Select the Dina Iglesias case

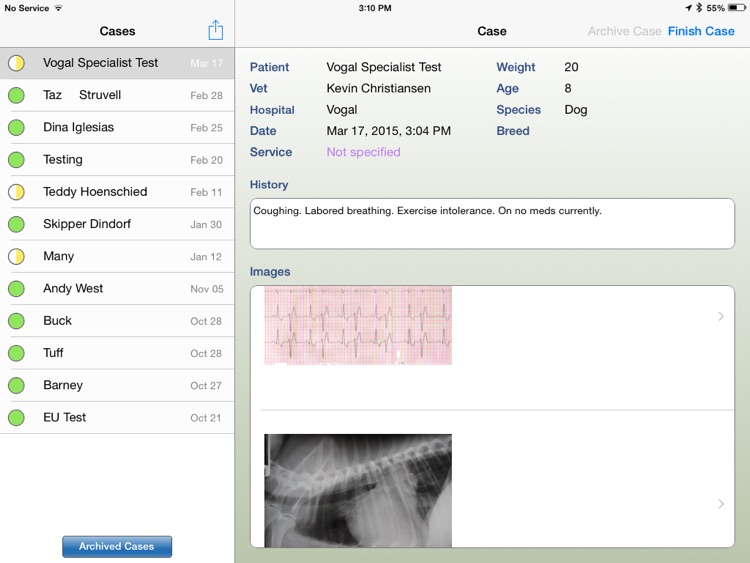pyautogui.click(x=117, y=127)
